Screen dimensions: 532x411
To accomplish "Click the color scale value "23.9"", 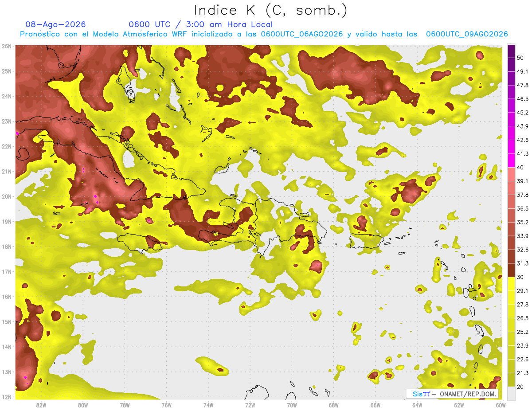I will click(x=522, y=346).
